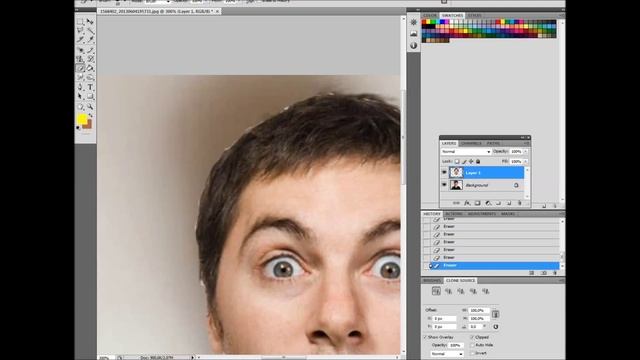The image size is (640, 360).
Task: Add a layer style with fx button
Action: 467,203
